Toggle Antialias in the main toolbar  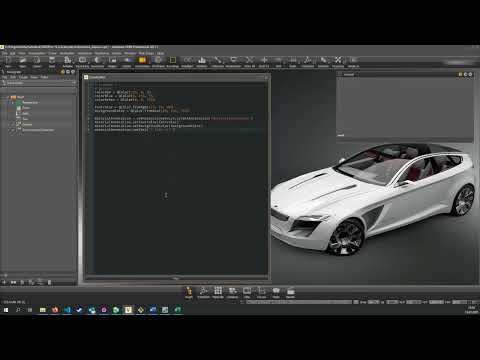pyautogui.click(x=68, y=60)
